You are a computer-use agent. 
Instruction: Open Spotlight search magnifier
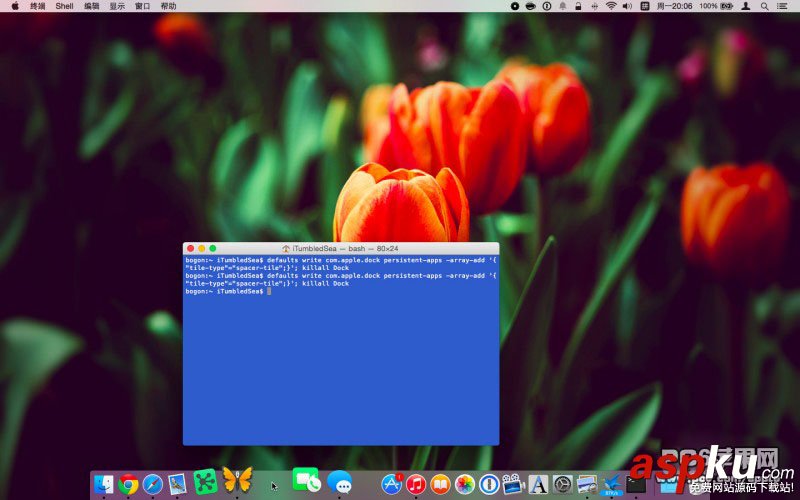click(764, 6)
